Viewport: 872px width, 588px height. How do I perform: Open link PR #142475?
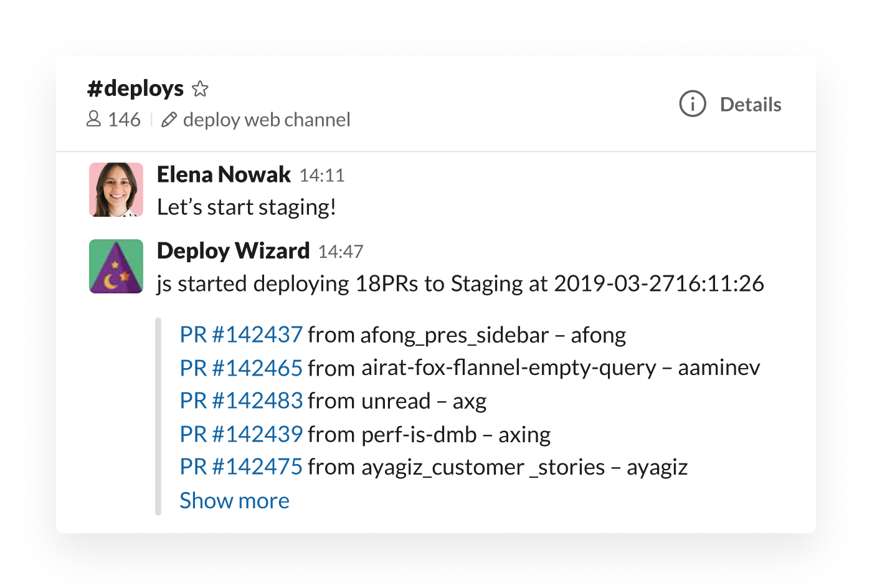pyautogui.click(x=241, y=467)
